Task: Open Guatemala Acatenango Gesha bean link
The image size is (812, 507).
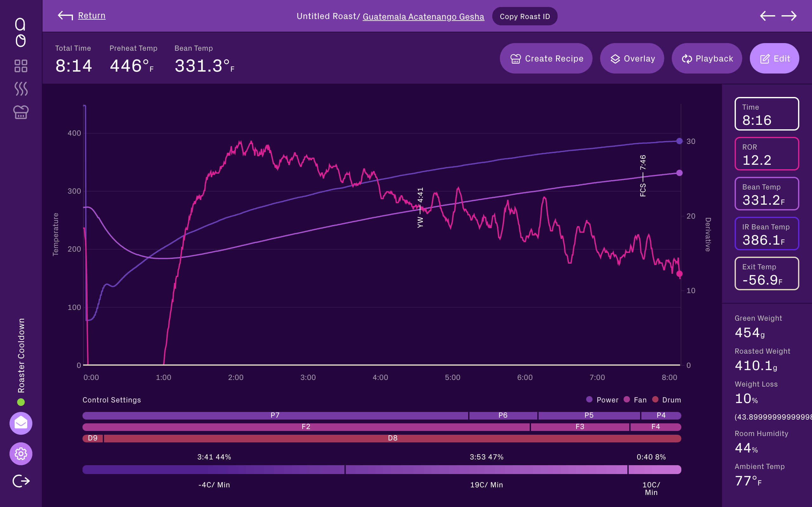Action: pyautogui.click(x=423, y=16)
